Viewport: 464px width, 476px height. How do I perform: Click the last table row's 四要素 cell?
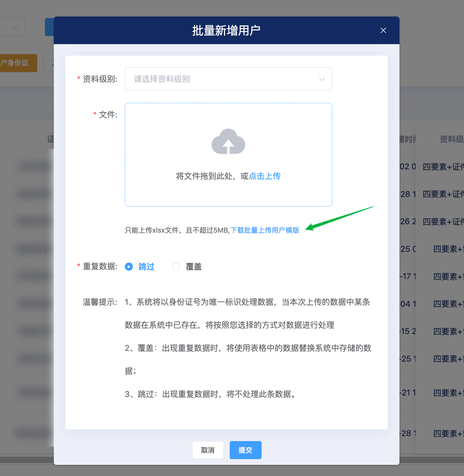447,433
